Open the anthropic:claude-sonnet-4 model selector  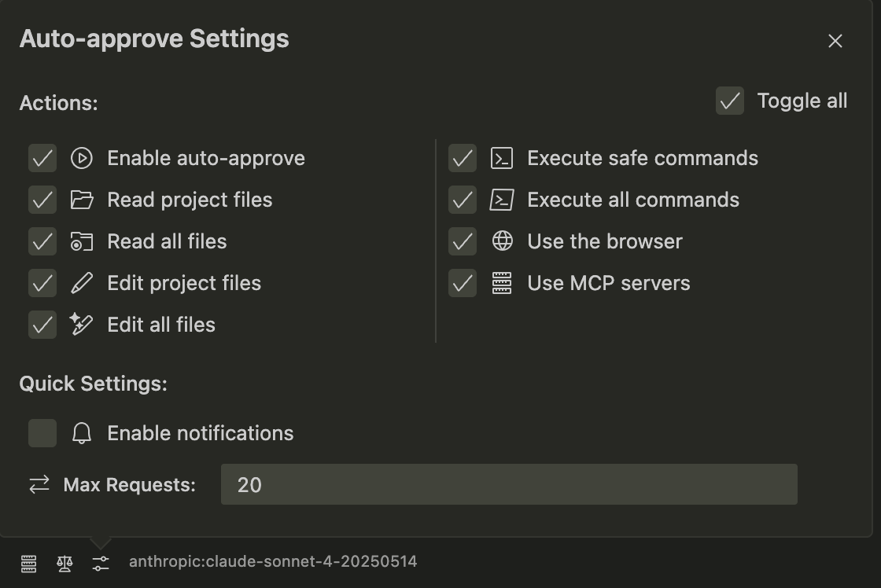[x=273, y=561]
